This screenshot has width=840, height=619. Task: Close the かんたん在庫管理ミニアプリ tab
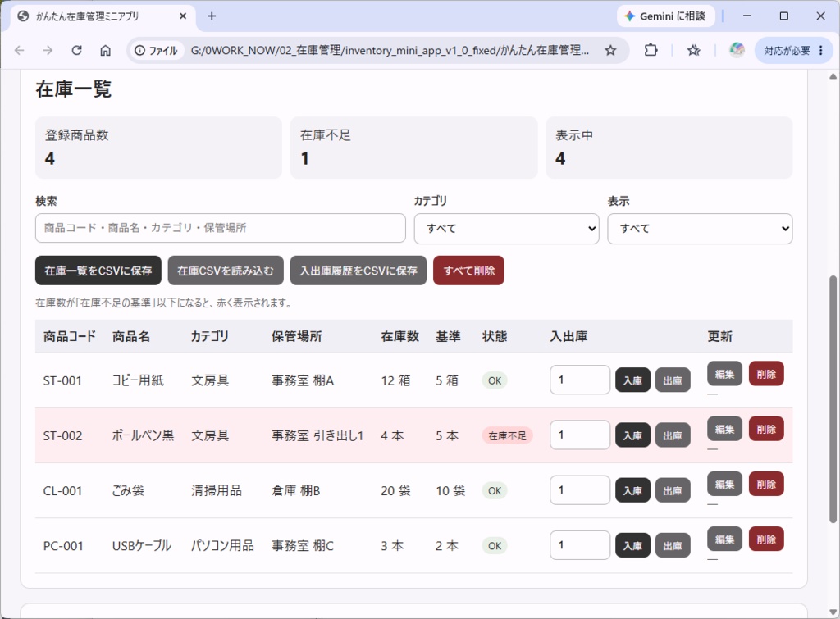coord(183,16)
